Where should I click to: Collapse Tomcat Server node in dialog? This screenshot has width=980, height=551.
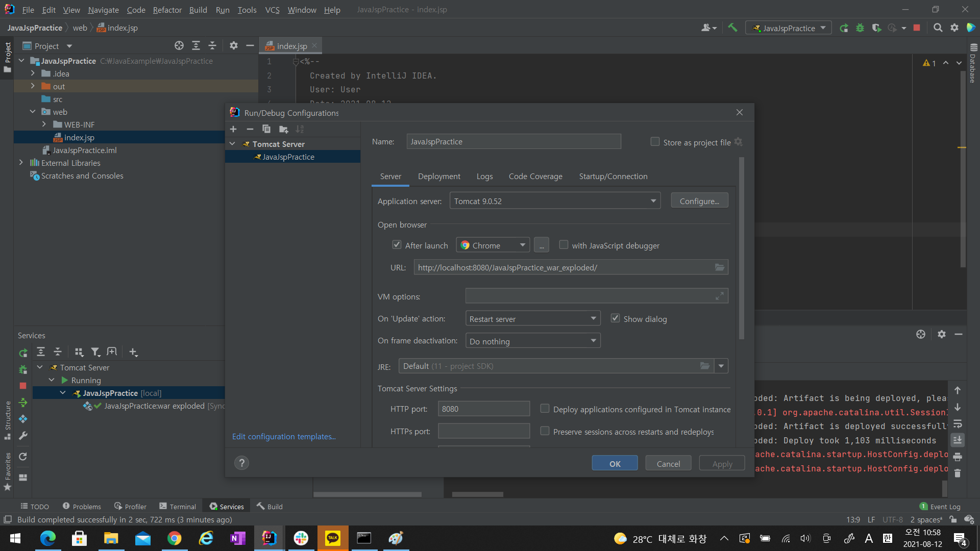(x=233, y=144)
